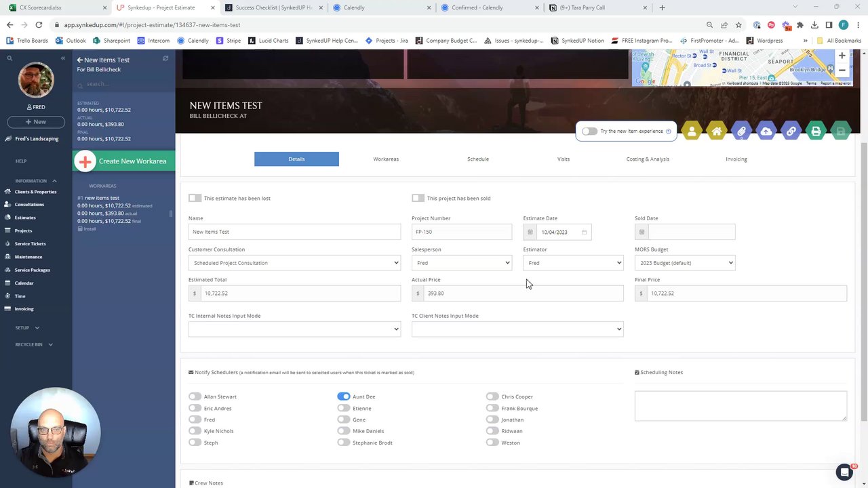Enable notification for Allan Stewart
The height and width of the screenshot is (488, 868).
195,396
